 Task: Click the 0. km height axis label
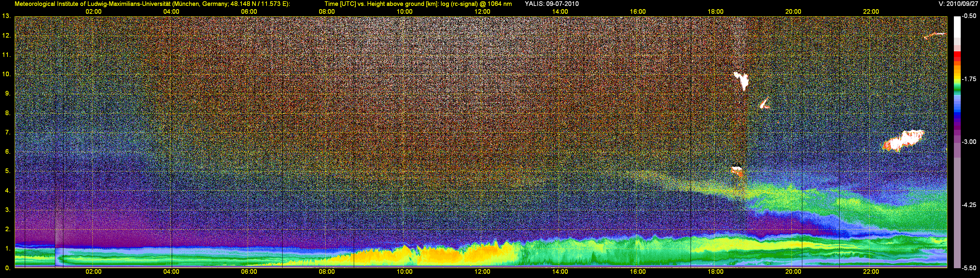pos(8,268)
